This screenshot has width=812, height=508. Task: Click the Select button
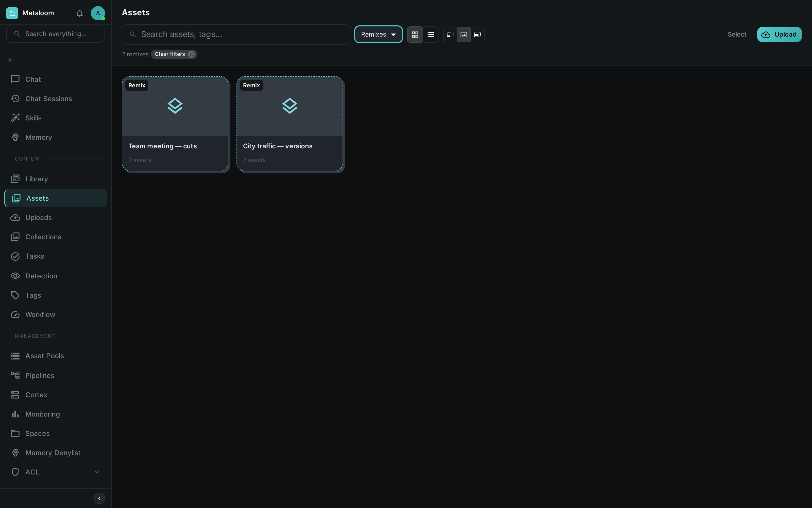click(x=737, y=34)
